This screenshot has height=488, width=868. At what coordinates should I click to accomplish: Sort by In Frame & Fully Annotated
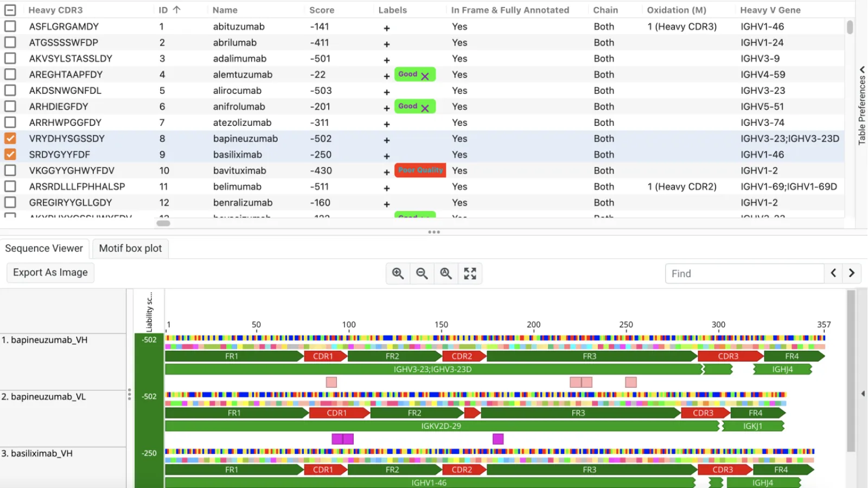coord(510,10)
